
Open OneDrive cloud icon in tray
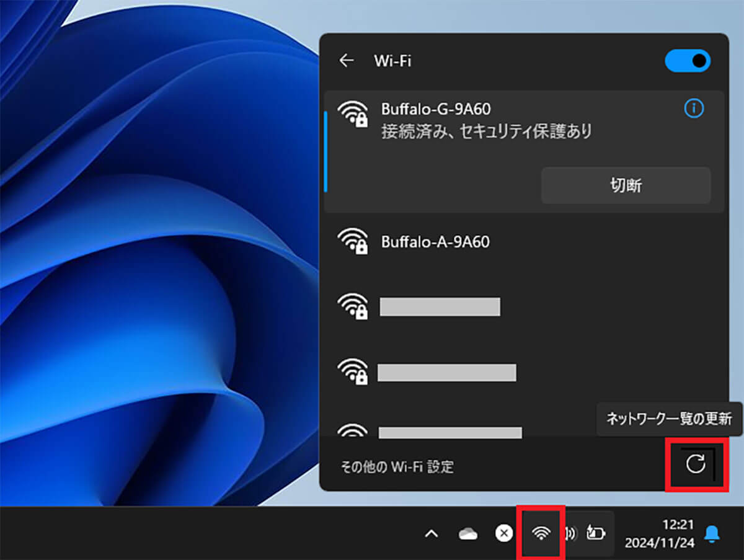tap(468, 533)
